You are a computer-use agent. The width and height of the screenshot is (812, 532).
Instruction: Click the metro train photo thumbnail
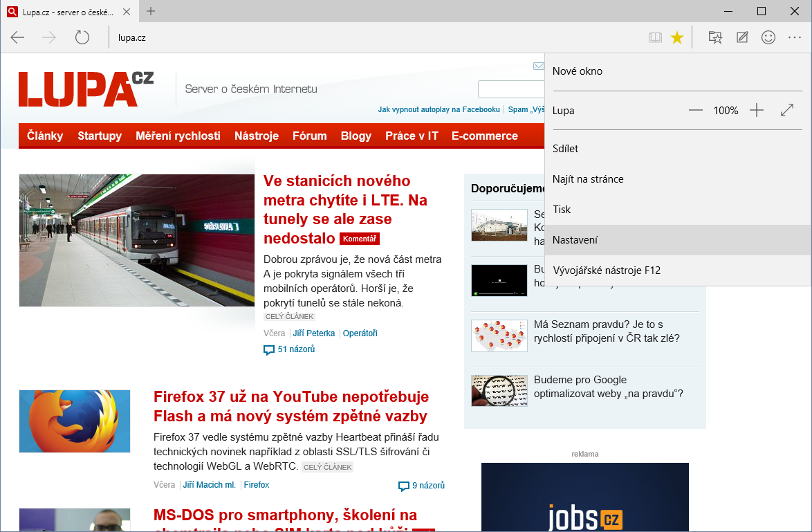point(137,240)
